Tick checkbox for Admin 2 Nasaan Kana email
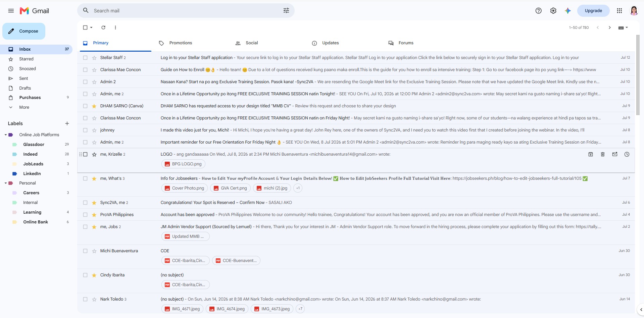Screen dimensions: 644x318 pyautogui.click(x=85, y=82)
